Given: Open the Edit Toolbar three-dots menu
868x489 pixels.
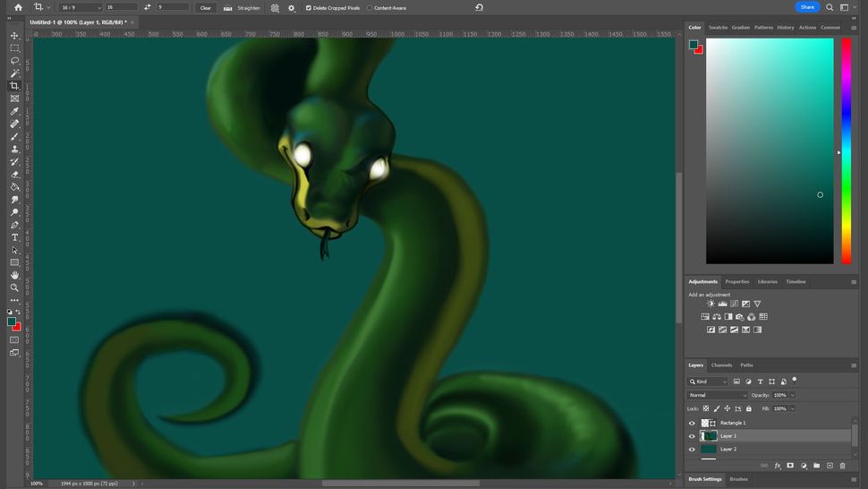Looking at the screenshot, I should [x=14, y=301].
